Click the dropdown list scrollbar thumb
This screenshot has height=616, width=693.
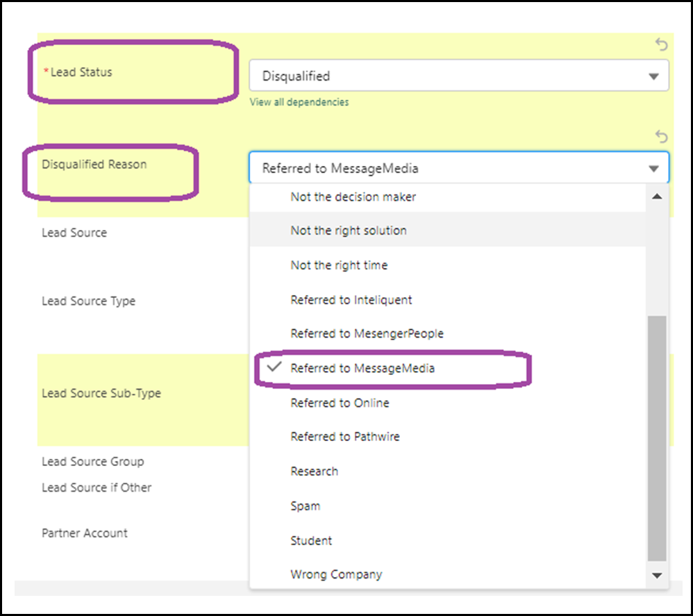657,438
